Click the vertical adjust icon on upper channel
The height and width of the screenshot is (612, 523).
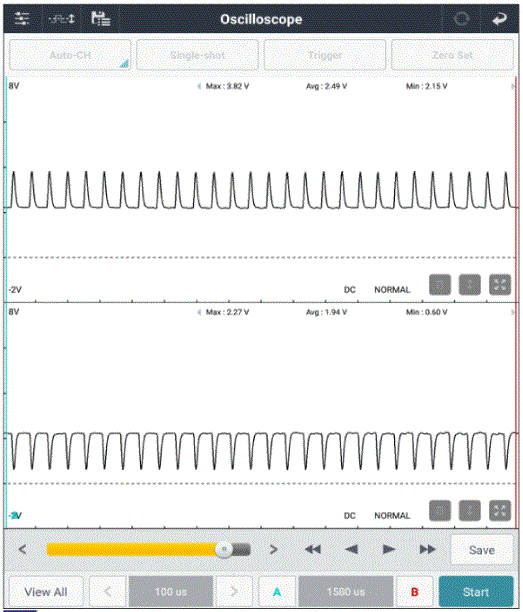pos(470,285)
